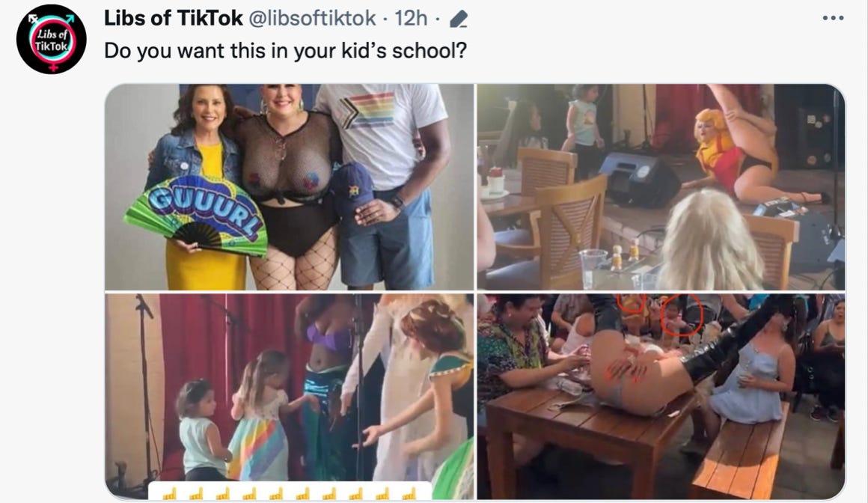The width and height of the screenshot is (868, 503).
Task: Expand the bottom-left photo with red curtain
Action: (x=289, y=396)
